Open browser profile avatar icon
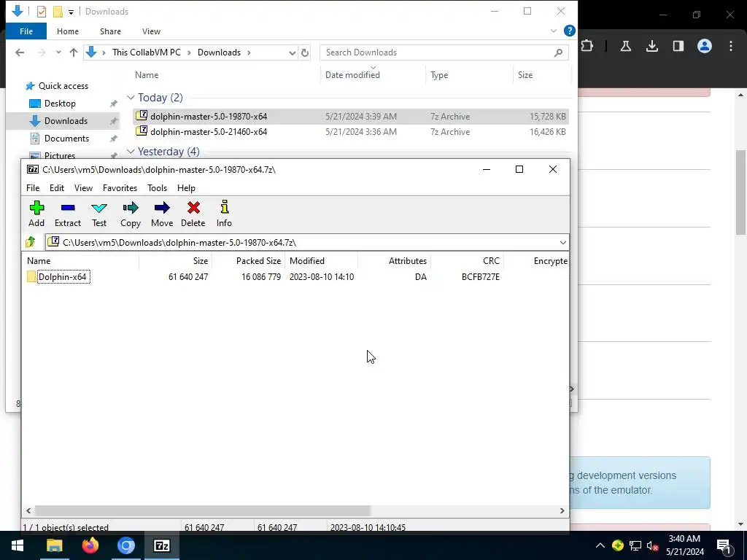The width and height of the screenshot is (747, 560). 705,46
